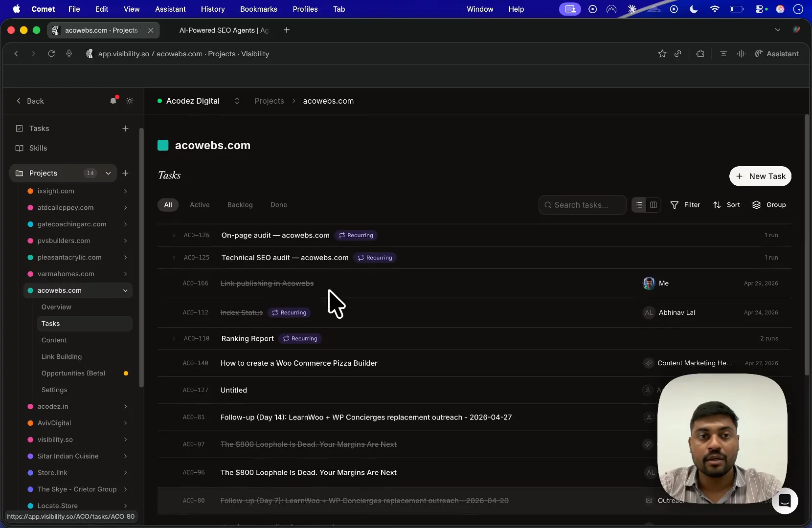812x528 pixels.
Task: Switch to board view layout icon
Action: click(654, 205)
